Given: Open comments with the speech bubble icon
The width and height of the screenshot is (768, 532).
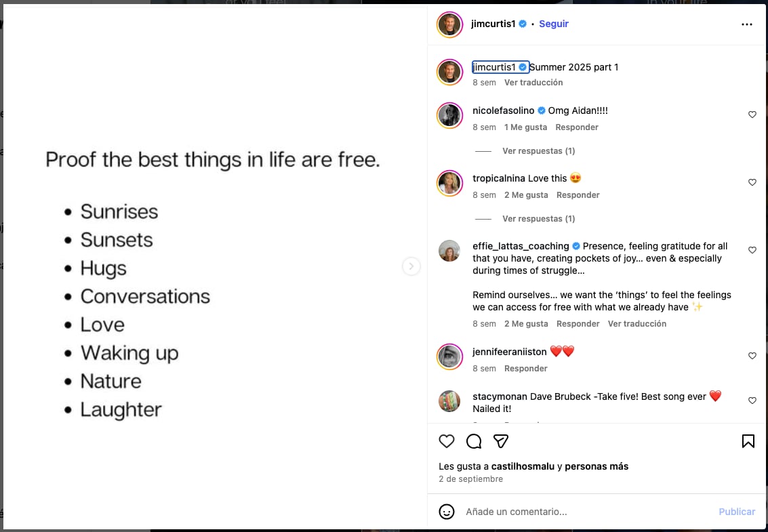Looking at the screenshot, I should click(474, 441).
